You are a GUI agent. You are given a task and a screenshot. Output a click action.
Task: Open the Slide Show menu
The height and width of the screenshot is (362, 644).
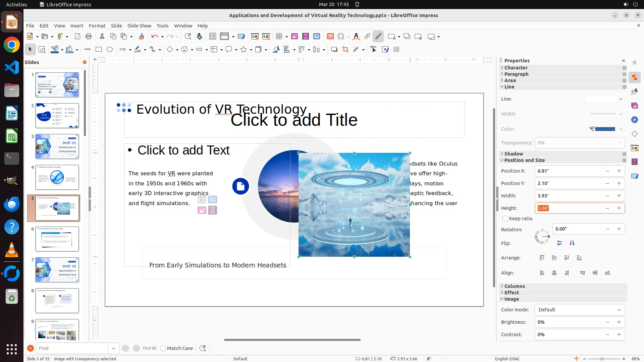tap(139, 26)
